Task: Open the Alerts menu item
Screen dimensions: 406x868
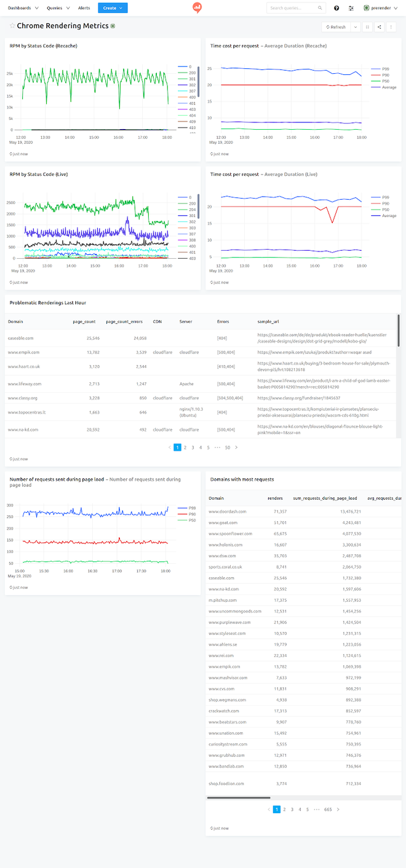Action: 84,8
